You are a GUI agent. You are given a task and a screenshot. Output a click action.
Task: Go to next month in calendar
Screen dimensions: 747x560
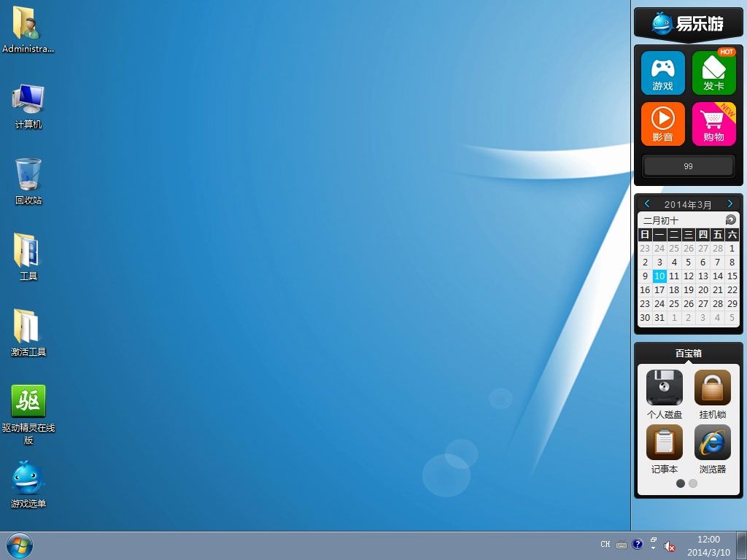click(x=730, y=204)
